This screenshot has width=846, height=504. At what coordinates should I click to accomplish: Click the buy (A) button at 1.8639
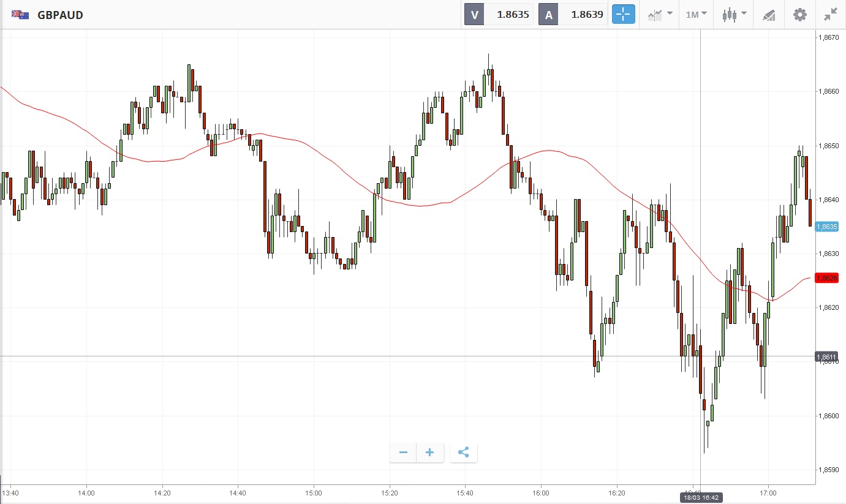573,15
